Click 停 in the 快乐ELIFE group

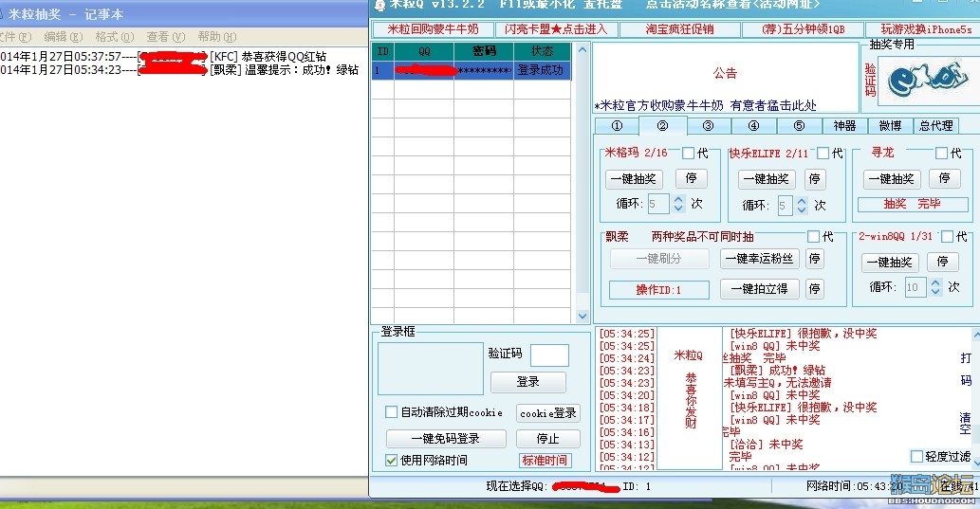click(815, 179)
